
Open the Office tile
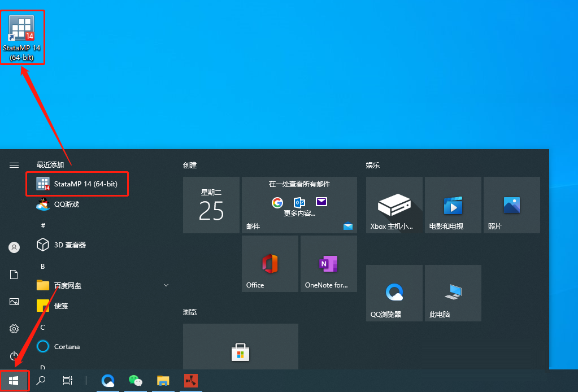click(270, 264)
